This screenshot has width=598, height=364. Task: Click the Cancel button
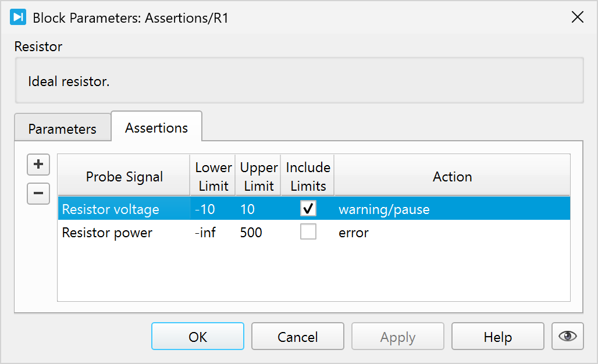pos(297,337)
